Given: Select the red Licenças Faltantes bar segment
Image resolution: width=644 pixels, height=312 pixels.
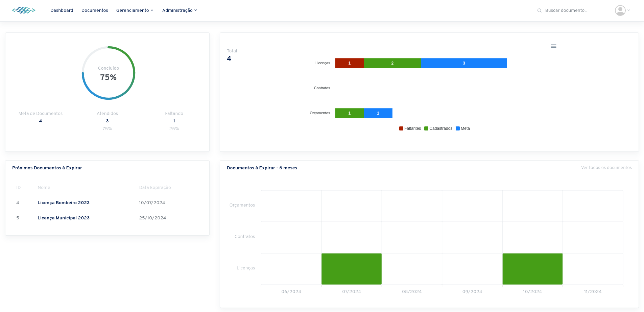Looking at the screenshot, I should [349, 63].
